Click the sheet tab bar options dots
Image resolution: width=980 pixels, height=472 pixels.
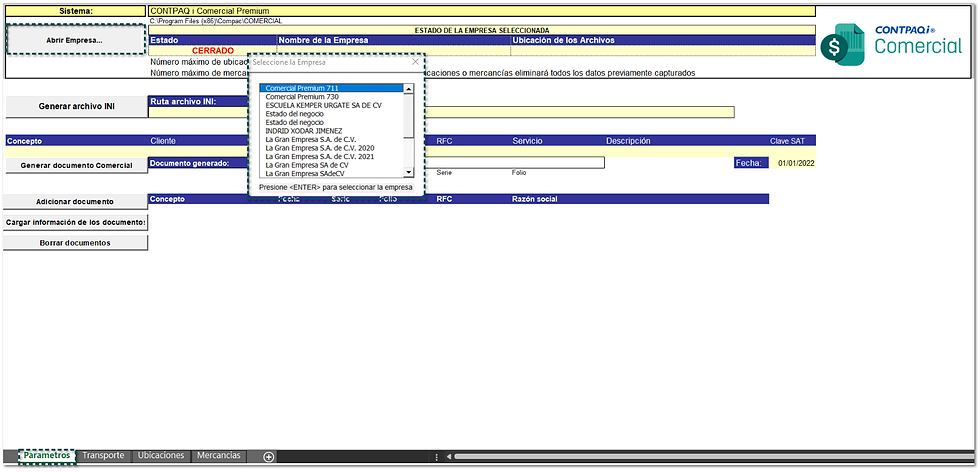click(x=436, y=456)
